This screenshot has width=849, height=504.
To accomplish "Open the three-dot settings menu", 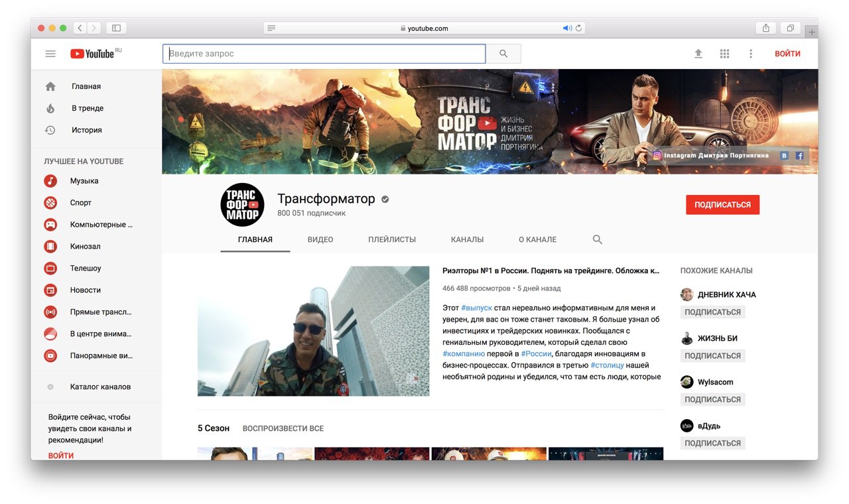I will pyautogui.click(x=751, y=54).
